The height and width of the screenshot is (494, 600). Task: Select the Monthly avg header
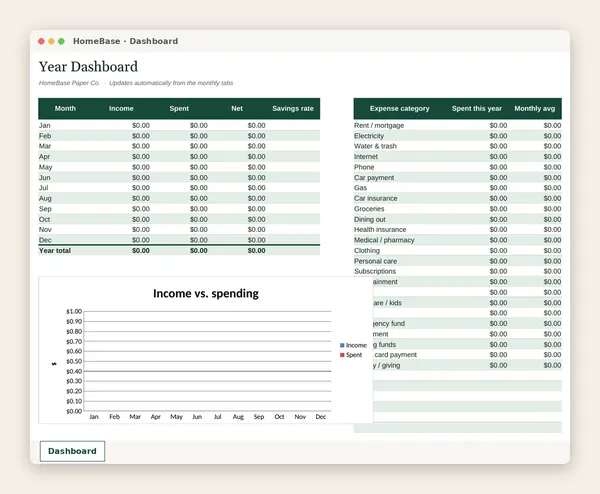tap(534, 108)
